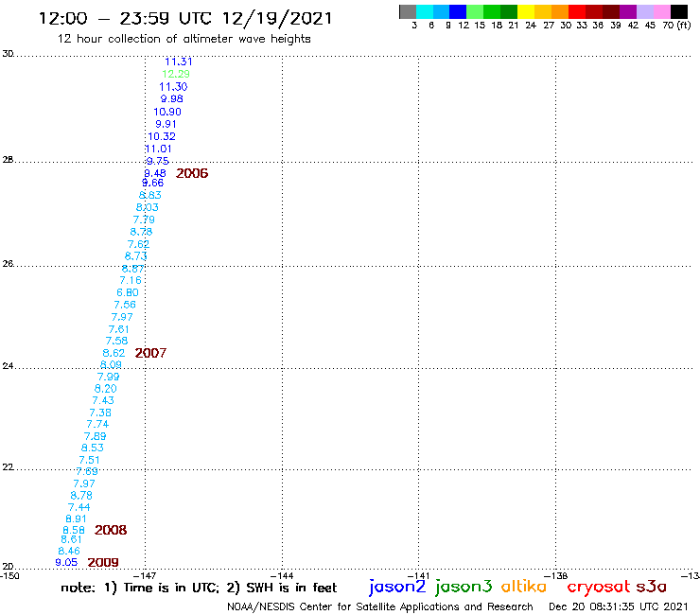Image resolution: width=700 pixels, height=615 pixels.
Task: Click the 8.63 wave height value
Action: click(x=150, y=195)
